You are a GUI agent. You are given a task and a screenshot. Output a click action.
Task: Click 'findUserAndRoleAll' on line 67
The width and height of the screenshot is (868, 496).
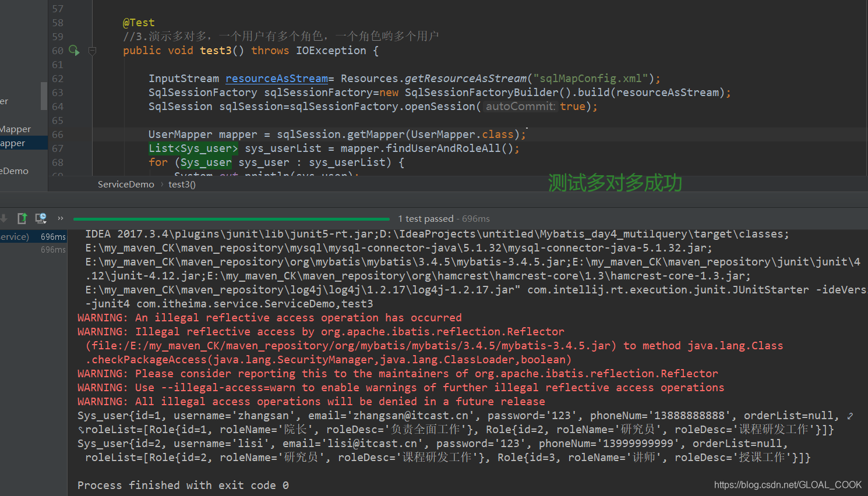tap(443, 148)
